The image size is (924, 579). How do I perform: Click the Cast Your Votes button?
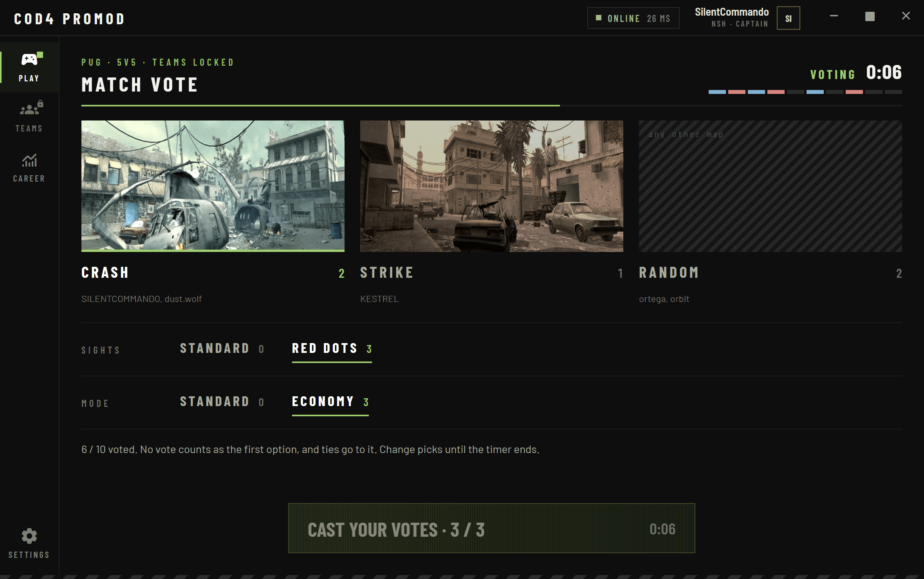click(491, 528)
